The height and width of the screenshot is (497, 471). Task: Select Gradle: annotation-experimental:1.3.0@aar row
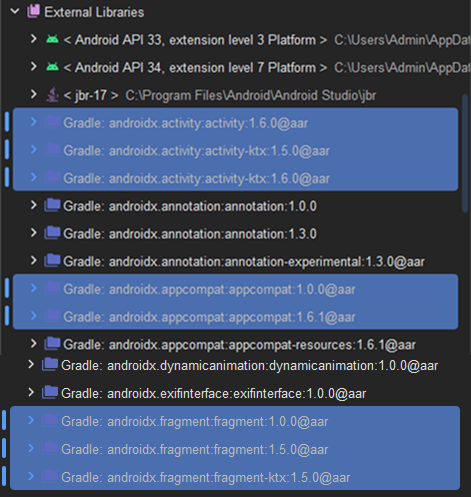pyautogui.click(x=244, y=262)
